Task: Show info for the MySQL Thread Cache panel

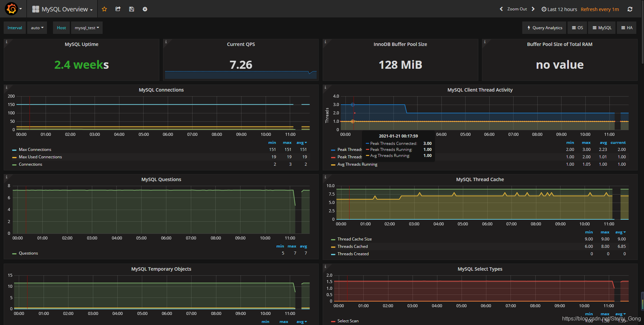Action: (x=325, y=177)
